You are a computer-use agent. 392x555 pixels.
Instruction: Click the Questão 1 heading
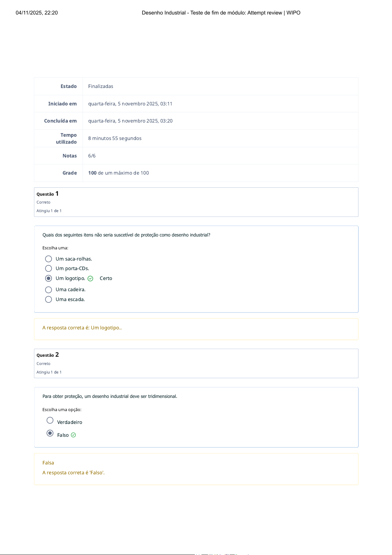47,194
